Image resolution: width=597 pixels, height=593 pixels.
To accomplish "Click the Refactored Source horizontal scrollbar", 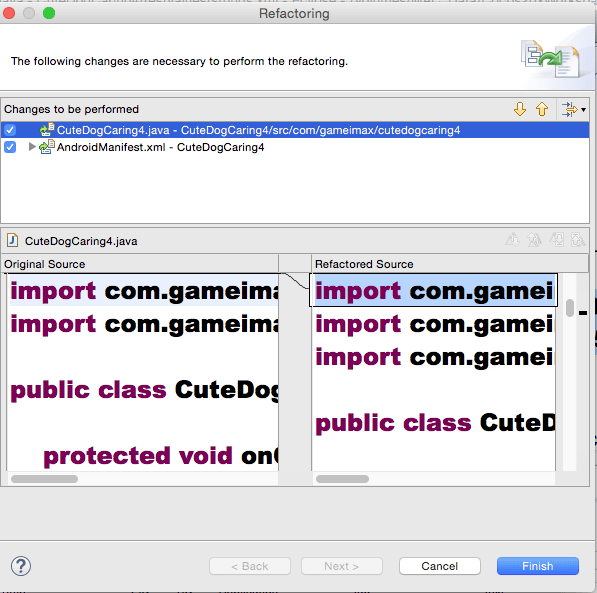I will click(433, 479).
